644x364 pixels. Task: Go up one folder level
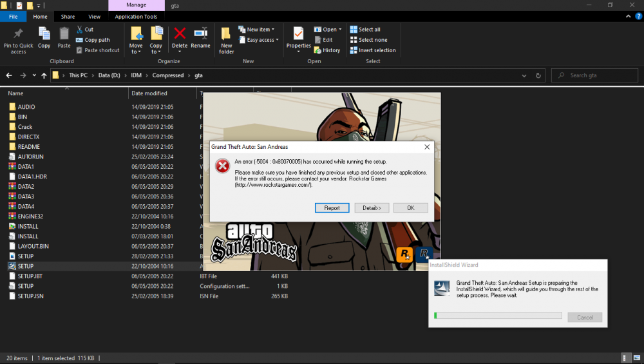44,75
